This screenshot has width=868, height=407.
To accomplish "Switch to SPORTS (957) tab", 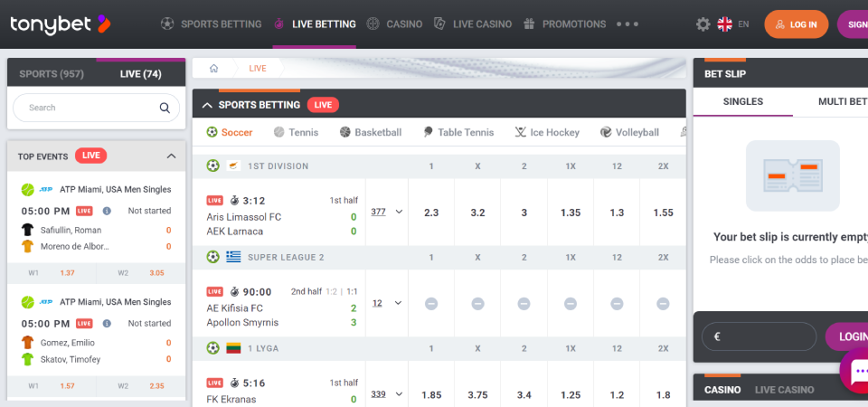I will tap(52, 73).
